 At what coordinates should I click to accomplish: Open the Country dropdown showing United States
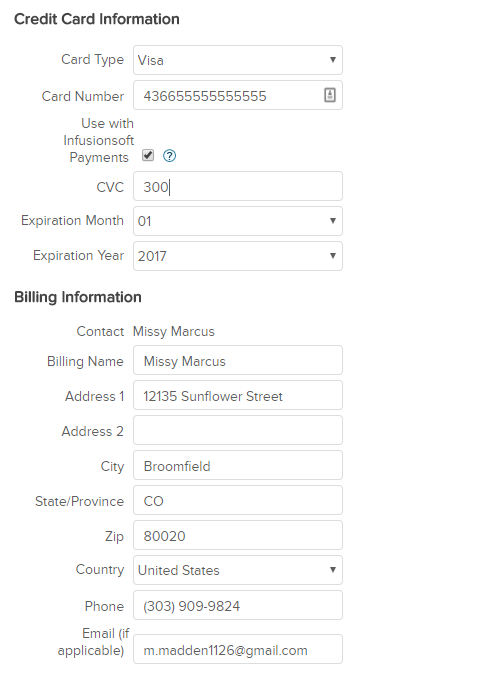tap(238, 570)
